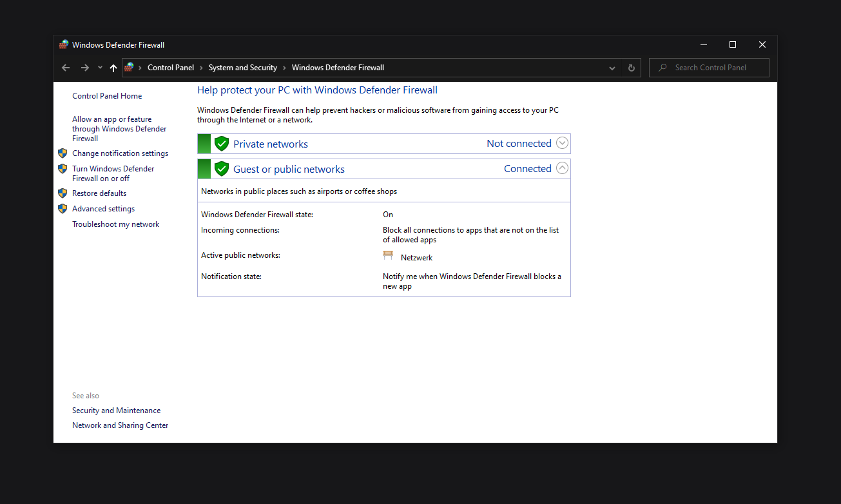841x504 pixels.
Task: Click the address bar firewall icon
Action: [129, 67]
